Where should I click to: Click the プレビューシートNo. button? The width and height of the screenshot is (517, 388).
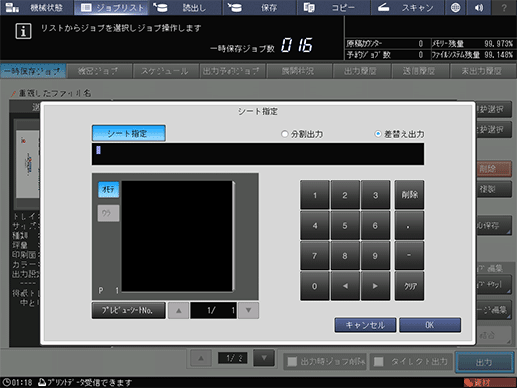[x=128, y=310]
